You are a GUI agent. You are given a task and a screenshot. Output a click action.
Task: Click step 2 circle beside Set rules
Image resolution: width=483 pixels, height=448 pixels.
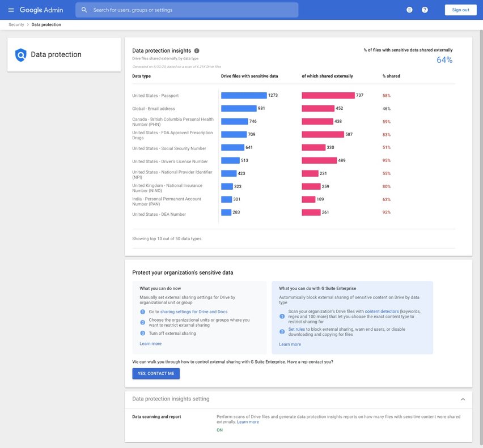point(282,332)
